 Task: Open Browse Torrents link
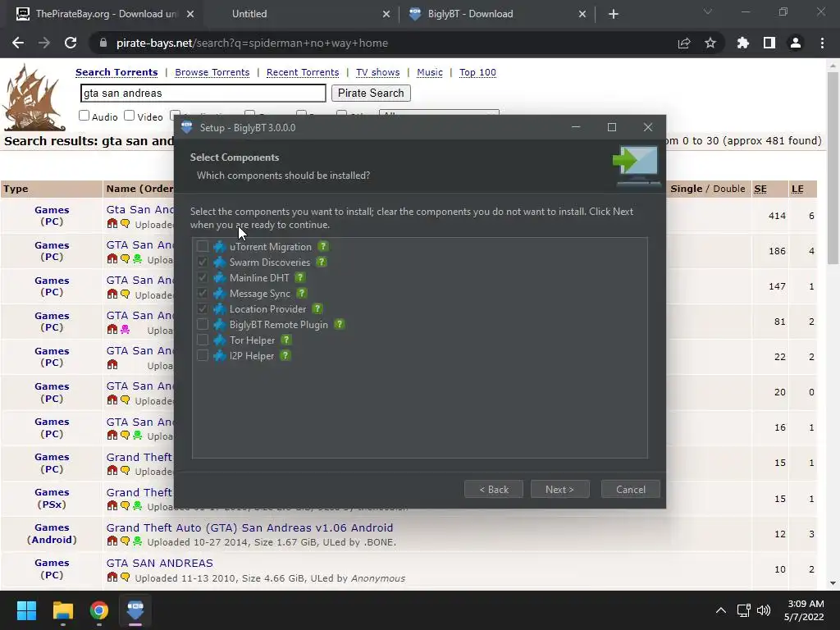coord(212,72)
